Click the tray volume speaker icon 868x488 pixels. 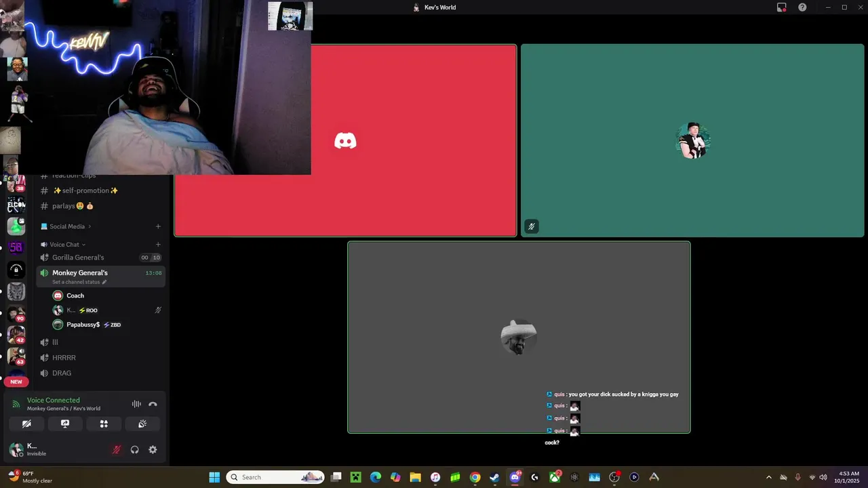click(823, 477)
